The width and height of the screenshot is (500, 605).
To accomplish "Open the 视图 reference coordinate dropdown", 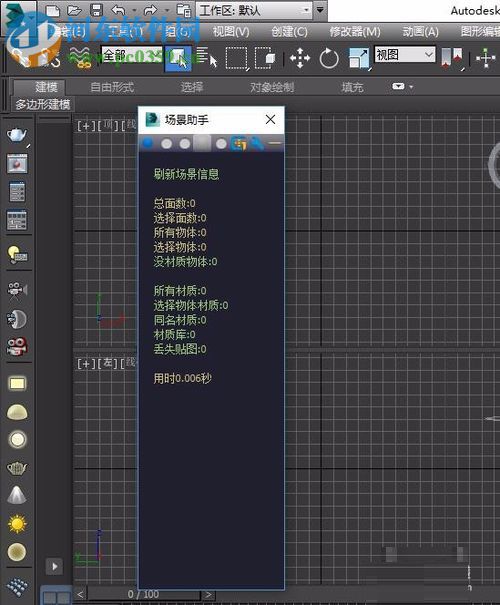I will point(405,55).
